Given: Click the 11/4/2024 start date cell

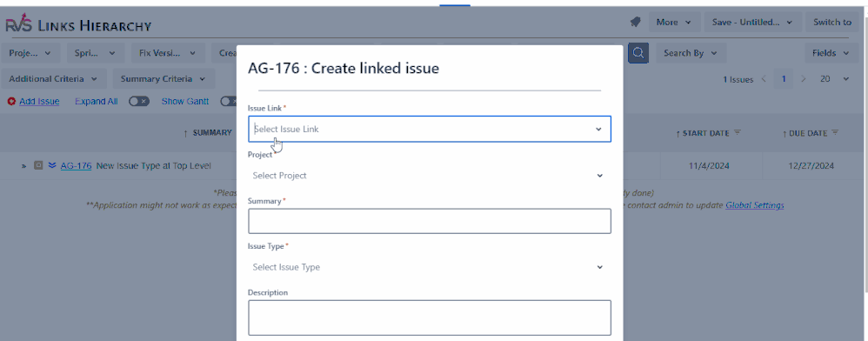Looking at the screenshot, I should tap(711, 165).
